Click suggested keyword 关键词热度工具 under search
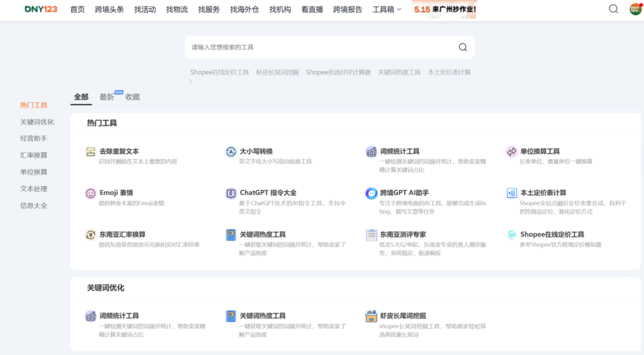The height and width of the screenshot is (355, 644). (399, 72)
